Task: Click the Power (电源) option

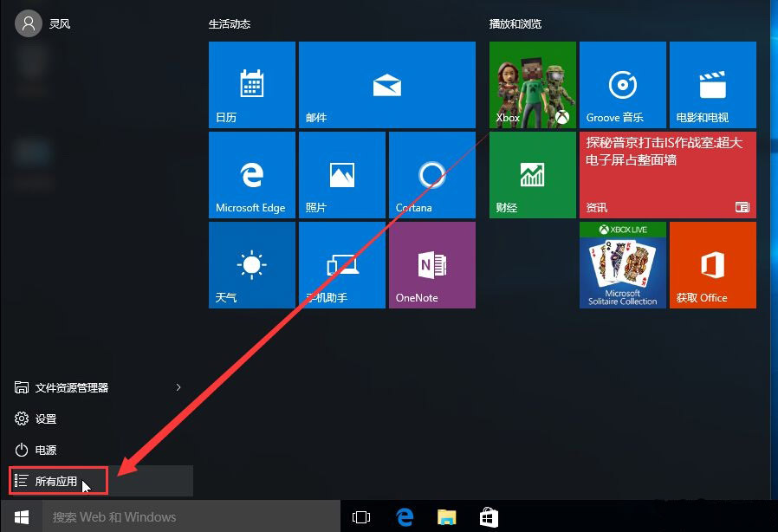Action: [46, 451]
